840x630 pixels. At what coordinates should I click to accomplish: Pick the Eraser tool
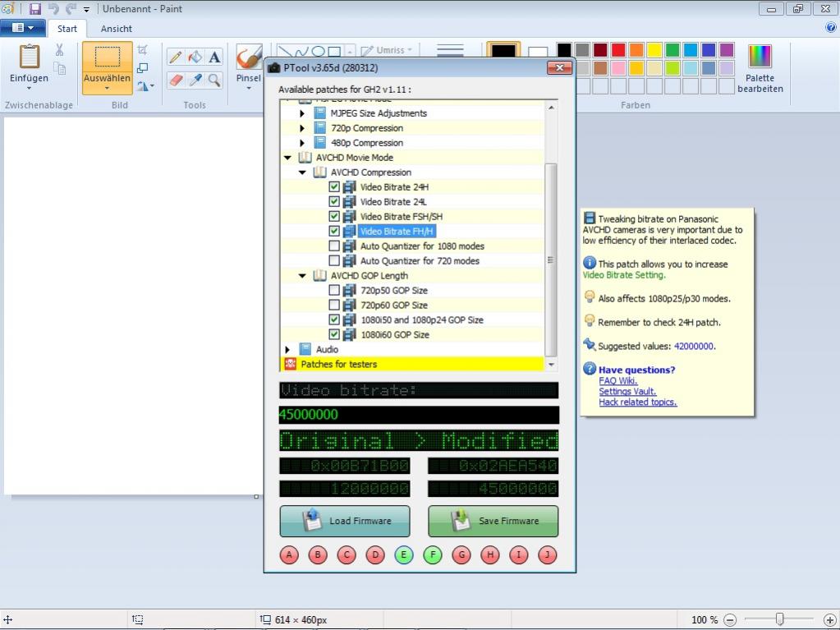tap(175, 80)
